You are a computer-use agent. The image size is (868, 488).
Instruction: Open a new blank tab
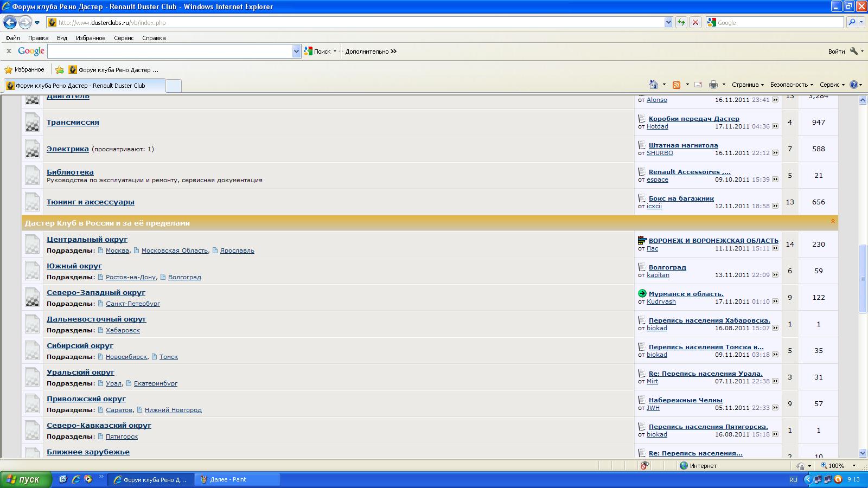pyautogui.click(x=173, y=86)
